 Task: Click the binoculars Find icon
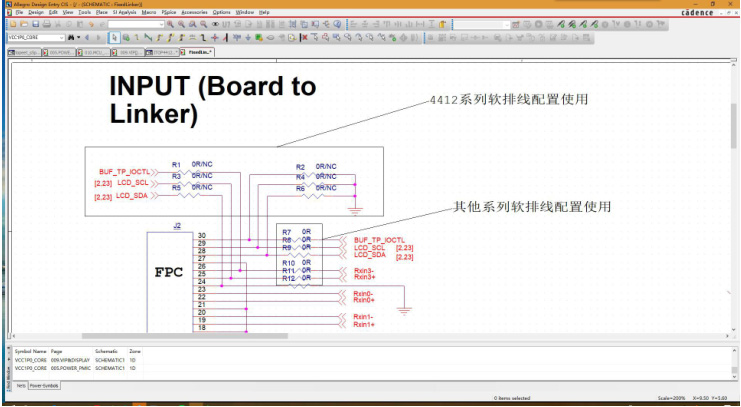(x=71, y=37)
